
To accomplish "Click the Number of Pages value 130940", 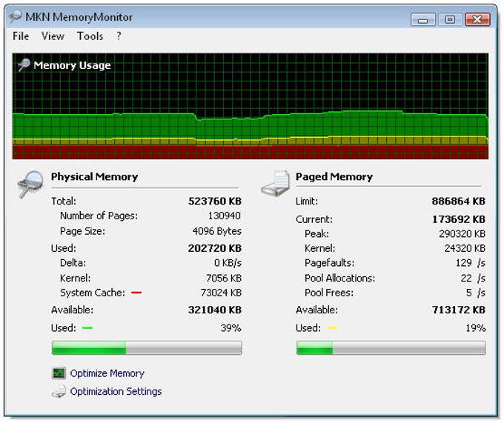I will pyautogui.click(x=225, y=216).
